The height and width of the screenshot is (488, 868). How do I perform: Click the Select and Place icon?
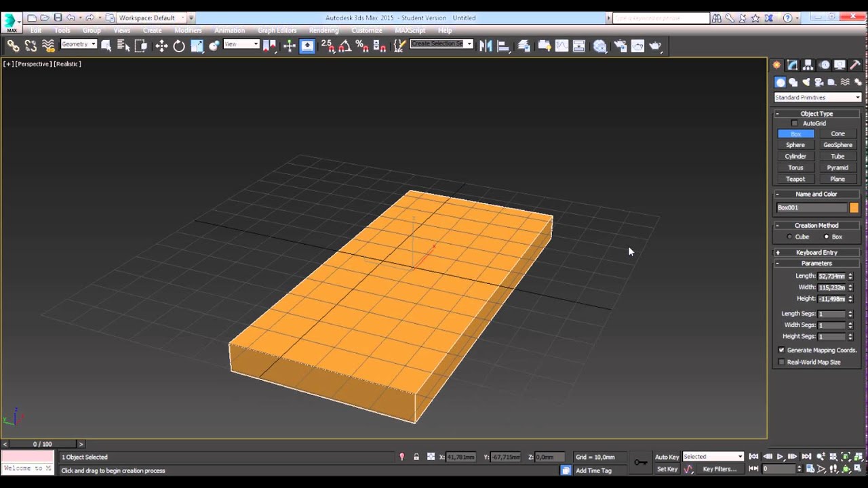click(x=214, y=45)
